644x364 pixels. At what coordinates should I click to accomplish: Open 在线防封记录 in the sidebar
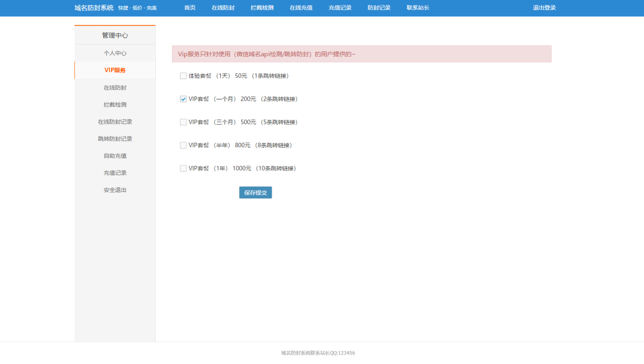pyautogui.click(x=115, y=122)
